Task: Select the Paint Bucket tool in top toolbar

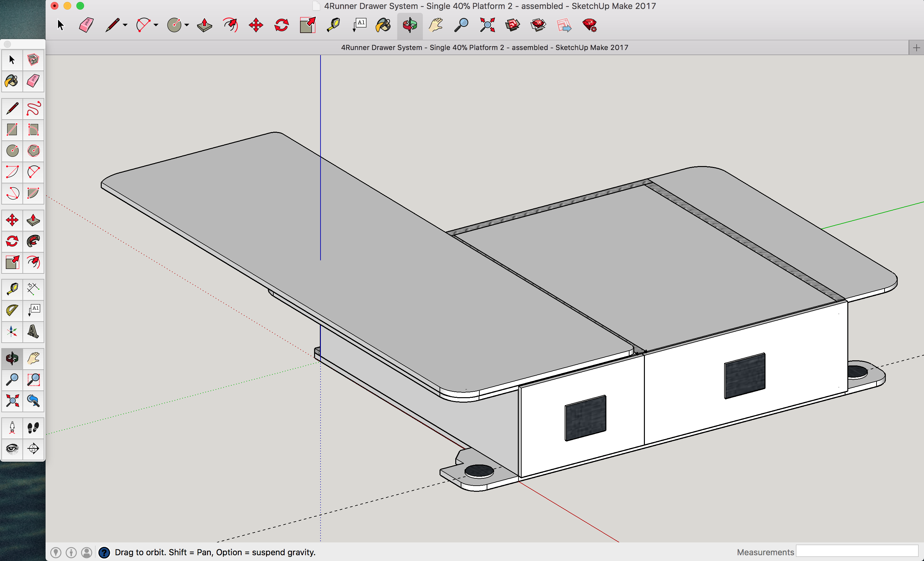Action: 383,25
